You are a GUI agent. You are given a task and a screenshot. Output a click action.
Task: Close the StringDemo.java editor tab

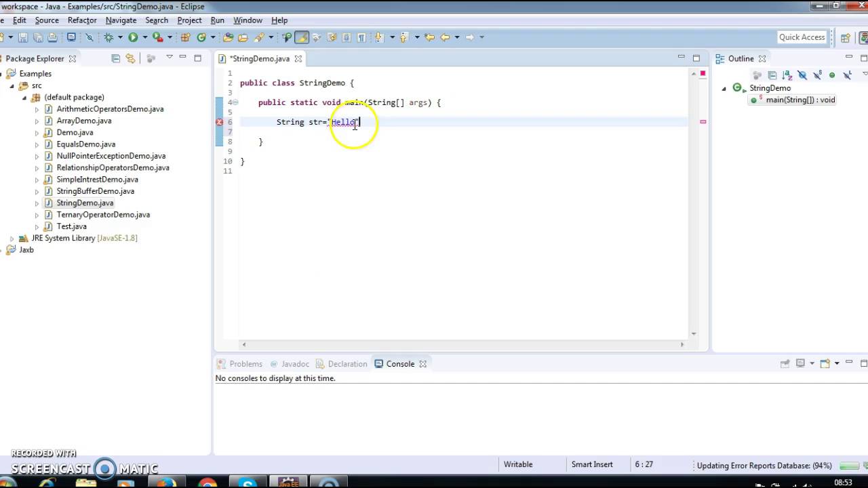[x=298, y=59]
